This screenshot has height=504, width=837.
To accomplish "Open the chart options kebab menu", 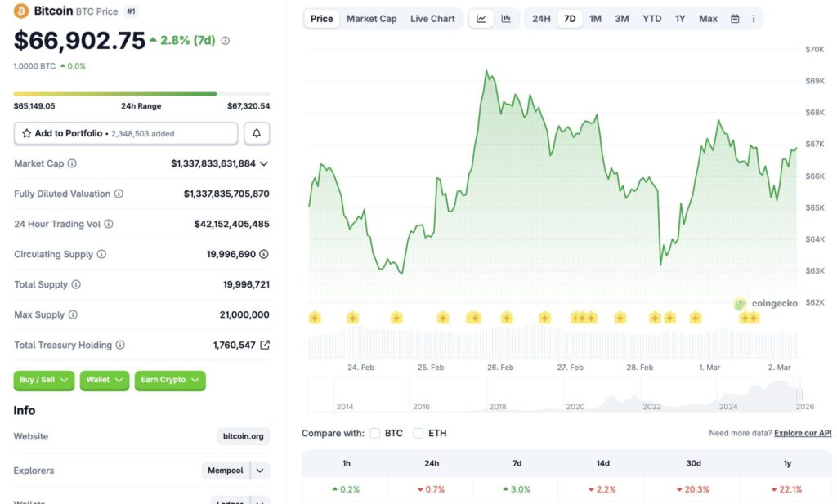I will tap(754, 18).
